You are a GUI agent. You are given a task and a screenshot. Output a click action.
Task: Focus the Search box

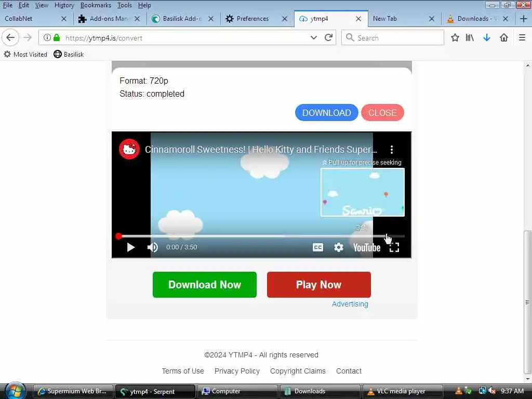pyautogui.click(x=393, y=37)
